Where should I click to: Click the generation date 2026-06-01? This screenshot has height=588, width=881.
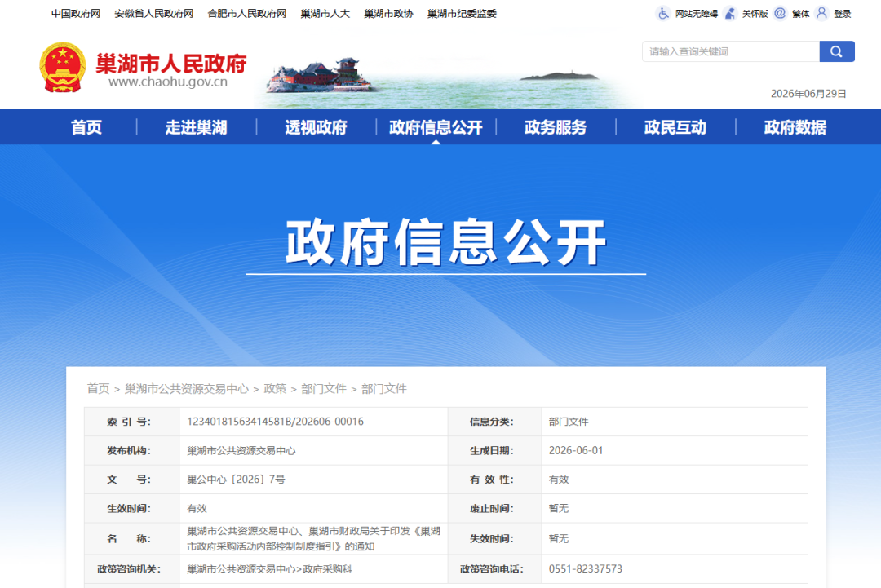click(576, 451)
